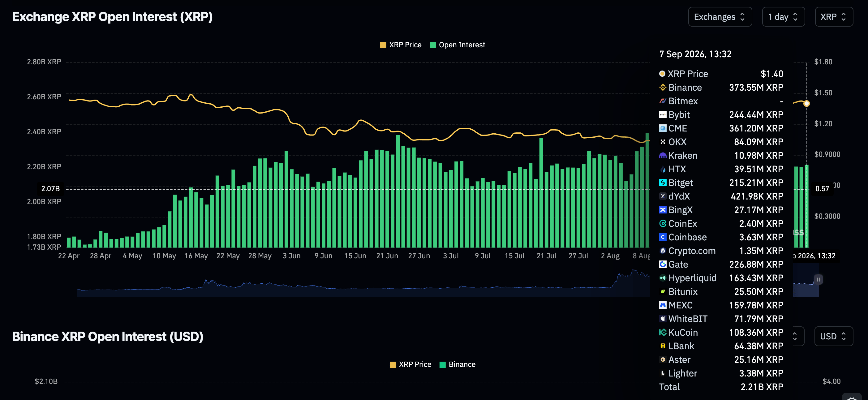This screenshot has width=868, height=400.
Task: Click the Bybit icon in the tooltip list
Action: [x=663, y=115]
